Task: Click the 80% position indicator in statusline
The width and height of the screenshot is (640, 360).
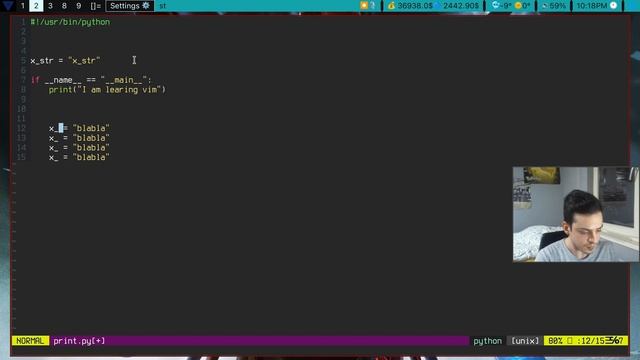Action: pyautogui.click(x=556, y=341)
